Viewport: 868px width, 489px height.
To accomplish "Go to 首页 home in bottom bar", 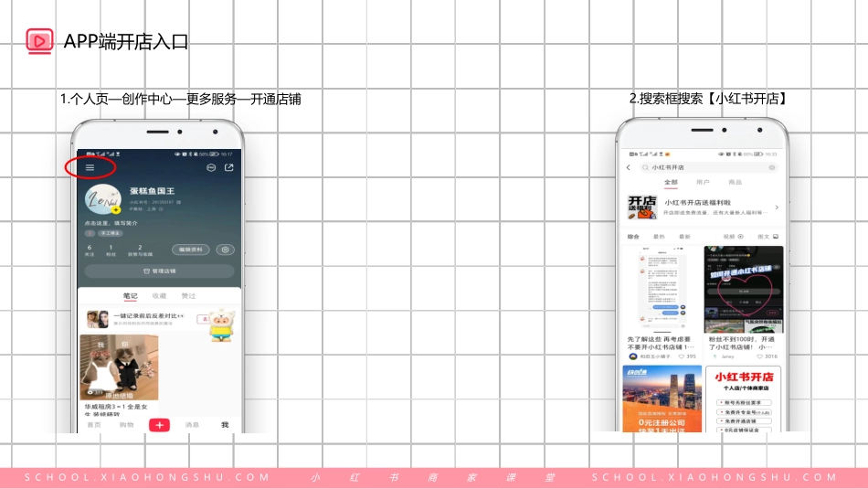I will coord(94,425).
